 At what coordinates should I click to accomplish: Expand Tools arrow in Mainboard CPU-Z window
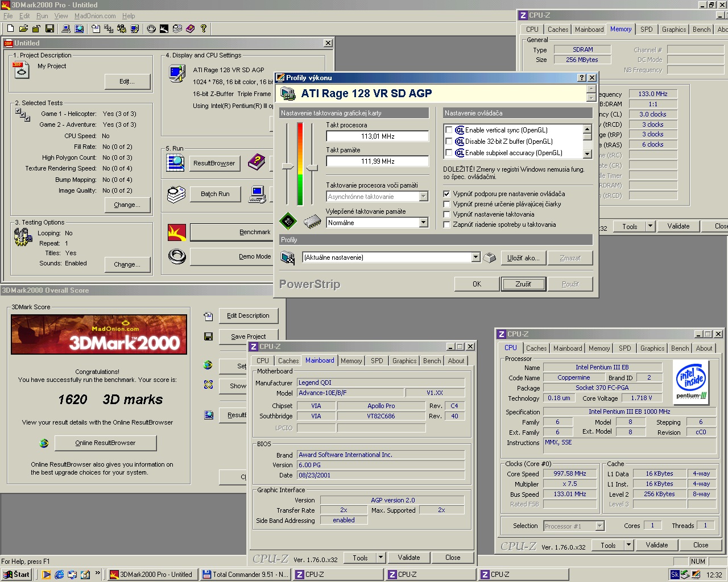click(381, 558)
